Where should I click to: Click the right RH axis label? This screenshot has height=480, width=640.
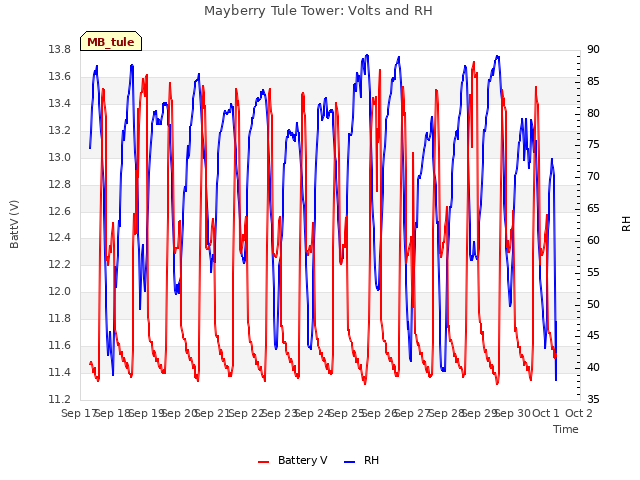click(626, 224)
